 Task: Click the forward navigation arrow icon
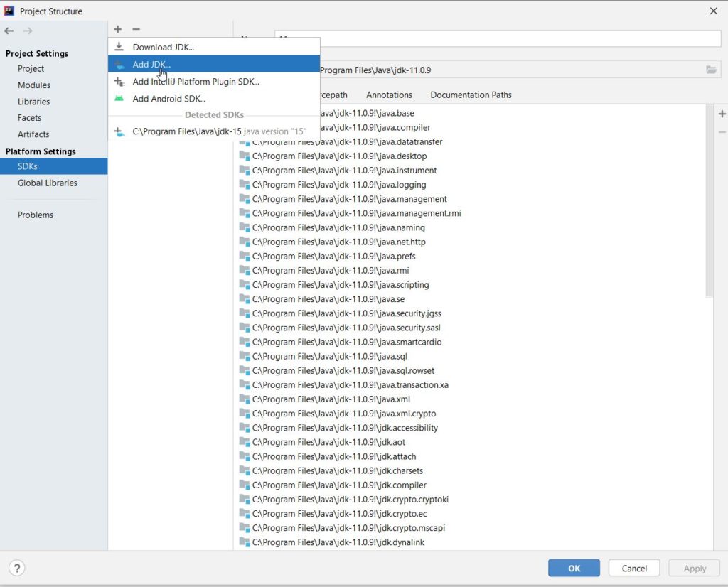(x=27, y=31)
